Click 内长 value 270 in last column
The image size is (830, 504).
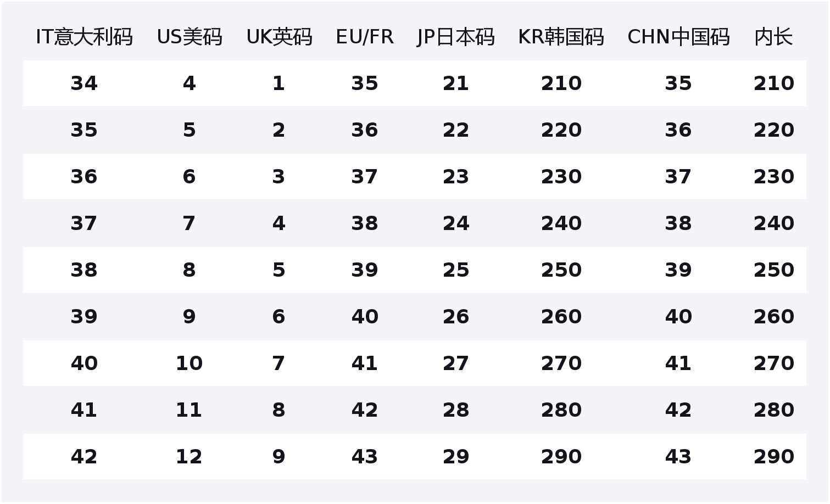click(x=773, y=363)
